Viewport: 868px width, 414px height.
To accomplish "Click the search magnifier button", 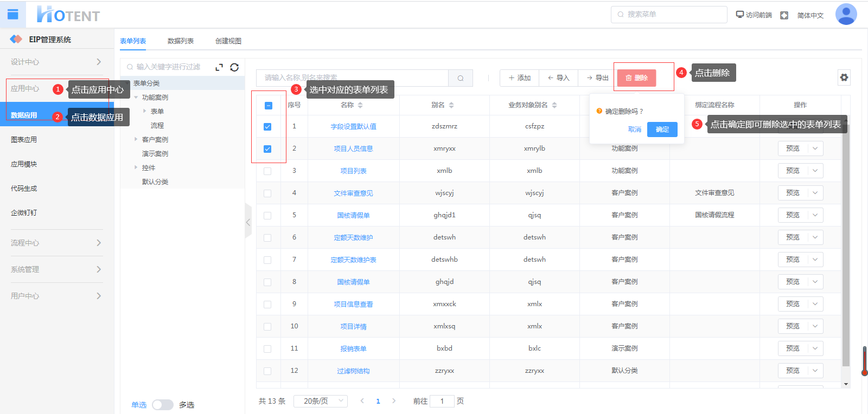I will click(x=461, y=78).
